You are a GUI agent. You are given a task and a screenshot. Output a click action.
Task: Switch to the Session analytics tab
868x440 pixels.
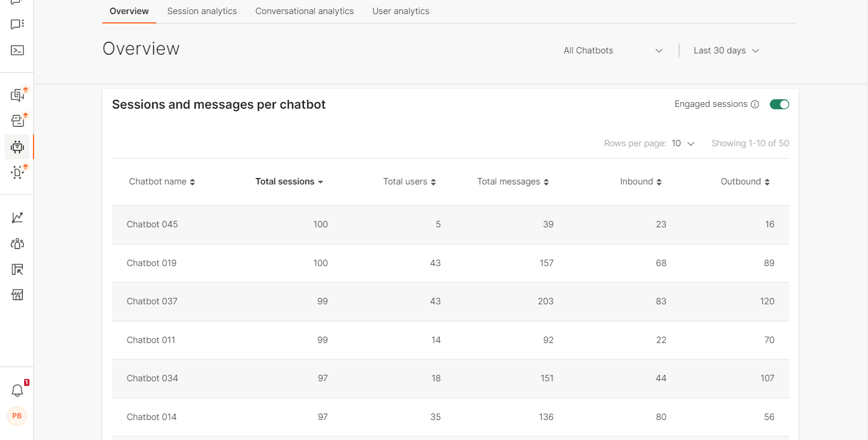(202, 11)
